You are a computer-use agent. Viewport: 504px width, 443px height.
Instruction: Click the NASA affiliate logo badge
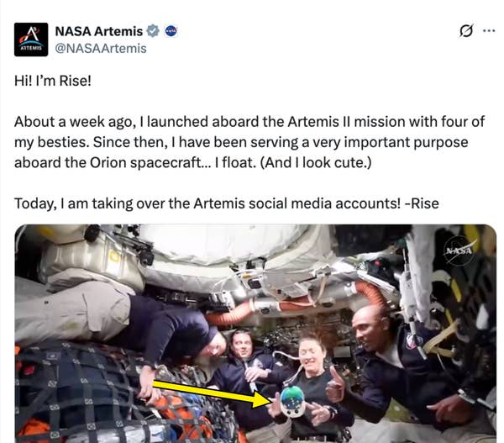pos(171,31)
